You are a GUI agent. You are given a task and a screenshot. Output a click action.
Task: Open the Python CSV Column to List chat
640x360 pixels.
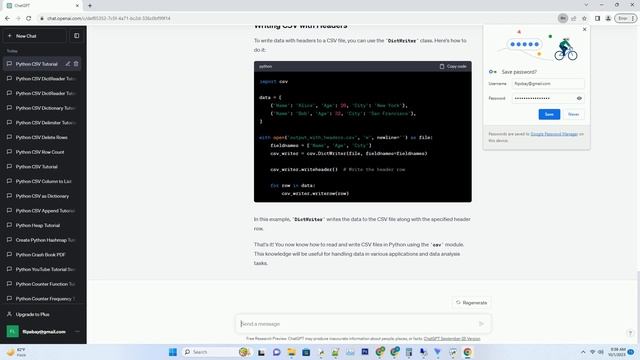point(42,181)
